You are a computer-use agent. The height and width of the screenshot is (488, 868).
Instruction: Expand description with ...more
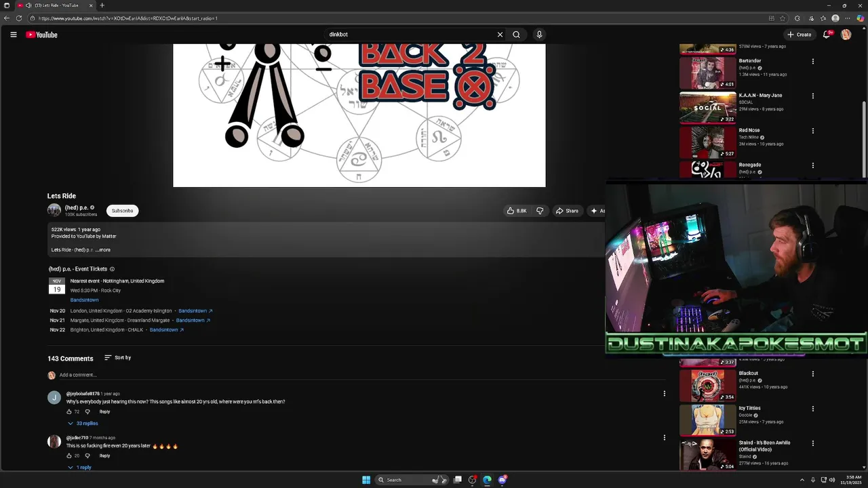pyautogui.click(x=102, y=249)
